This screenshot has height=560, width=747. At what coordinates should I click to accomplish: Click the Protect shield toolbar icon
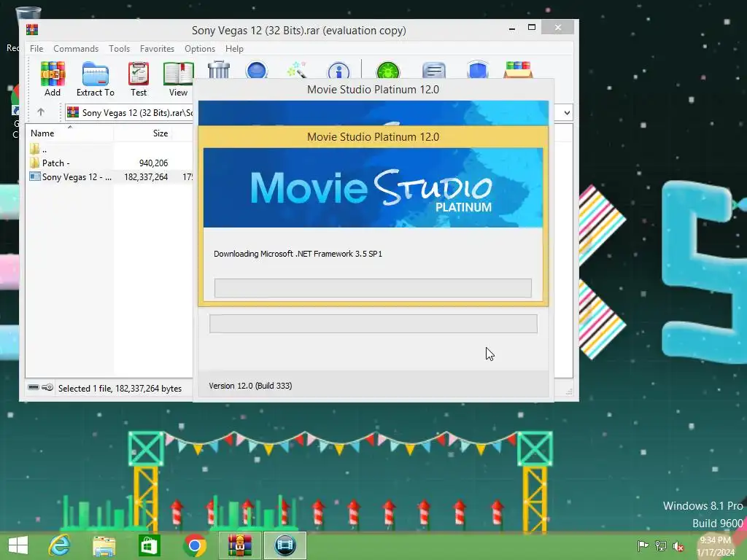[478, 70]
